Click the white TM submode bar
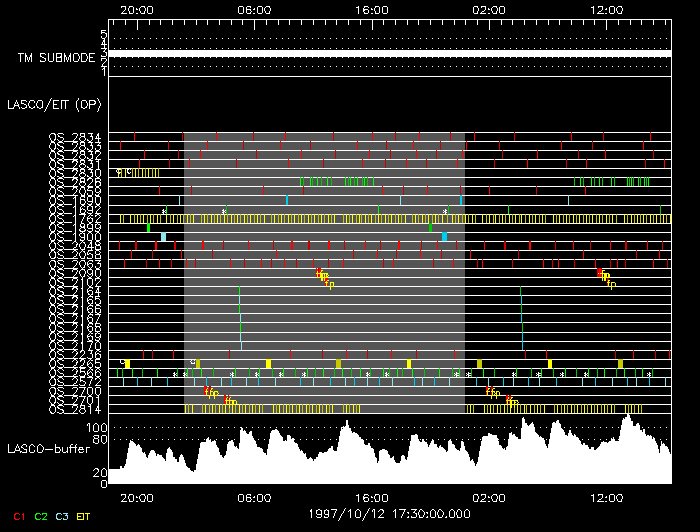 pos(388,53)
